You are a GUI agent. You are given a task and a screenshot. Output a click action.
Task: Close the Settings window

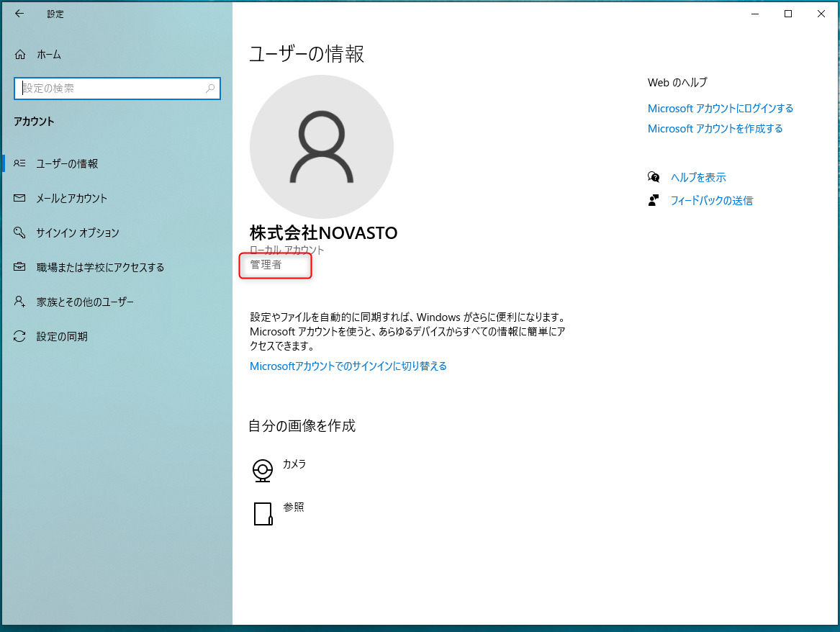tap(821, 14)
